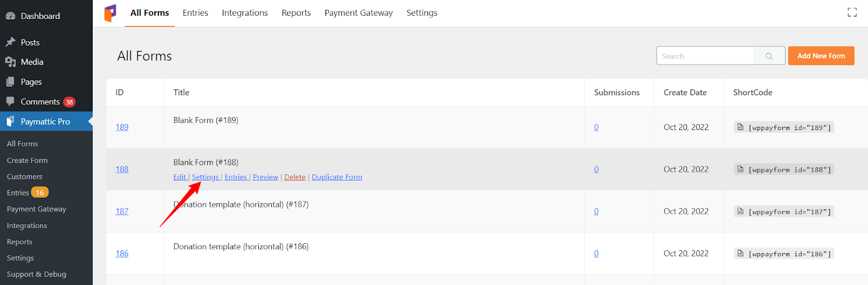Click Duplicate Form link for form 188
Image resolution: width=868 pixels, height=285 pixels.
(337, 177)
